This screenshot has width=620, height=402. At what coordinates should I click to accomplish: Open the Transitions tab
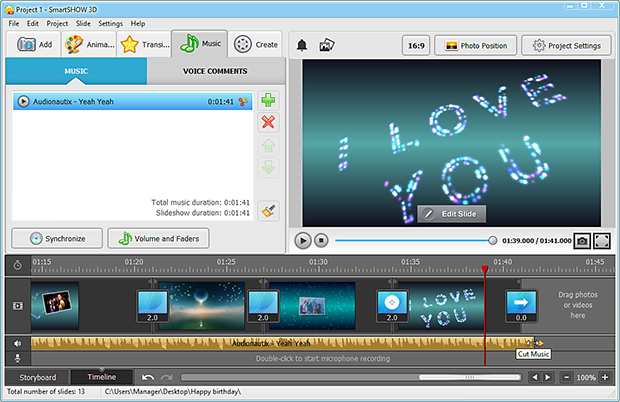coord(145,44)
